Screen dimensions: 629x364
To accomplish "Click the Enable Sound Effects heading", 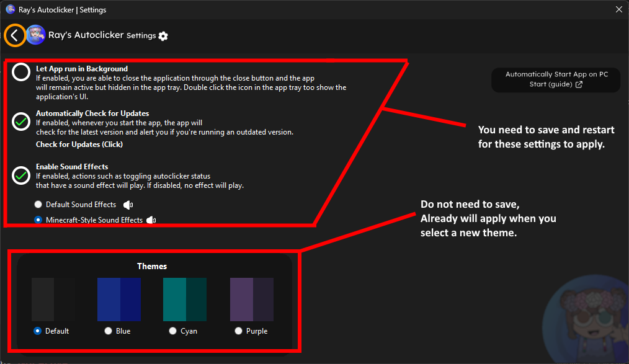I will pyautogui.click(x=72, y=166).
